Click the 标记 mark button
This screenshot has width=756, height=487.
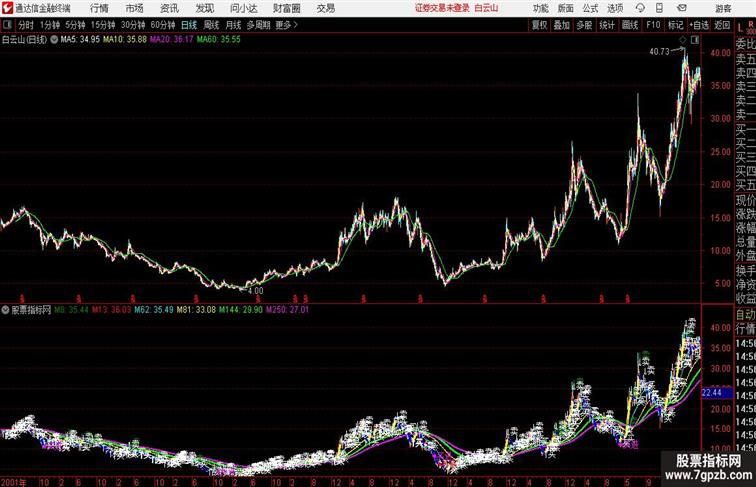coord(675,25)
